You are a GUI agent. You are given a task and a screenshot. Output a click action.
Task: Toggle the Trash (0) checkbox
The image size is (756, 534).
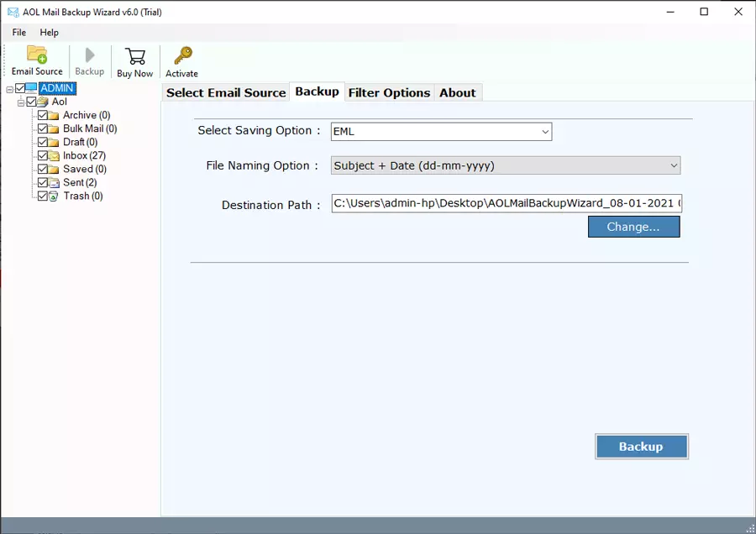(x=43, y=196)
